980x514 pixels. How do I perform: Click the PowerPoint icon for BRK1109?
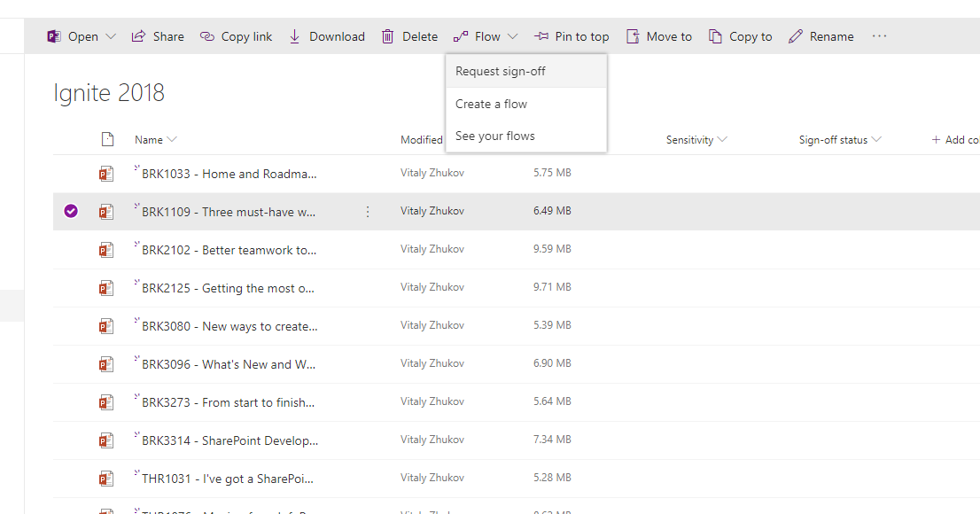pos(106,211)
